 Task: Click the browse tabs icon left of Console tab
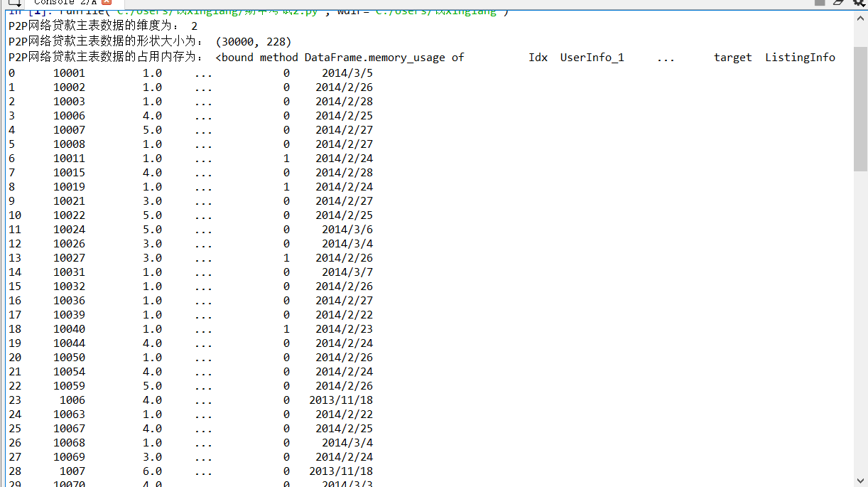[14, 3]
